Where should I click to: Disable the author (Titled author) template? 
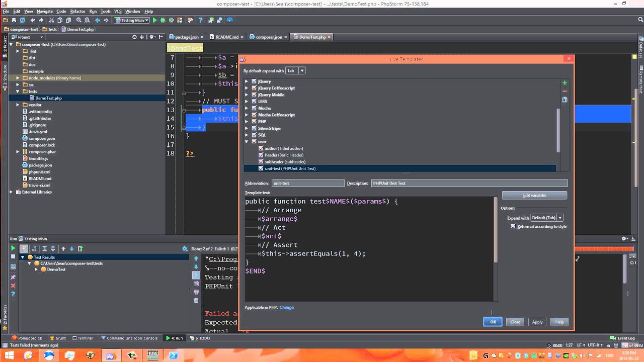(261, 148)
